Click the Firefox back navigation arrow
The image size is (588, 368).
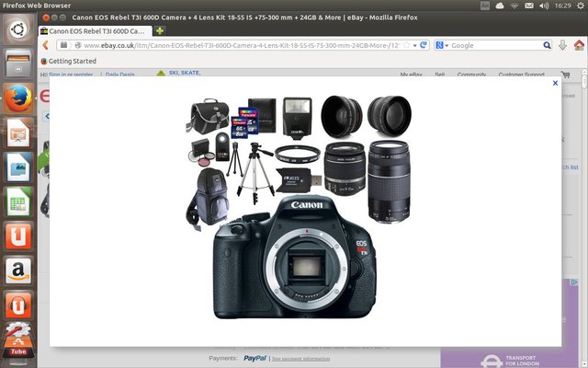click(x=45, y=45)
